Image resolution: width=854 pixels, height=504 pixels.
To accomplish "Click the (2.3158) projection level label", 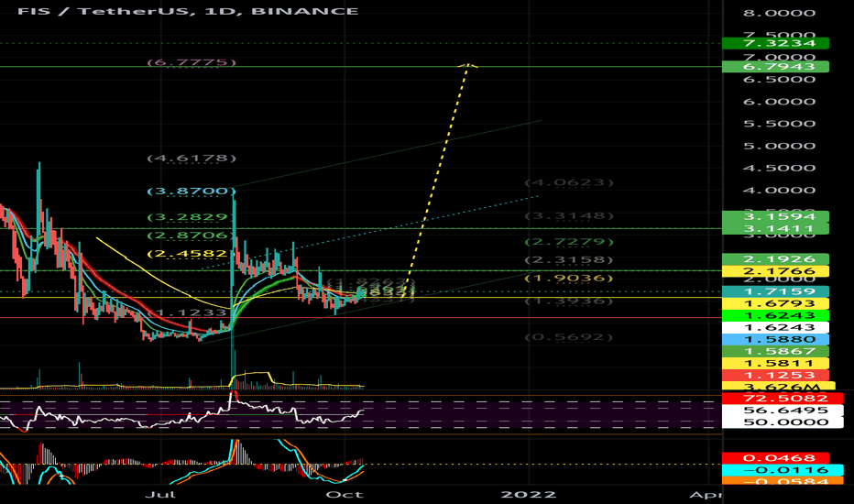I will tap(569, 260).
